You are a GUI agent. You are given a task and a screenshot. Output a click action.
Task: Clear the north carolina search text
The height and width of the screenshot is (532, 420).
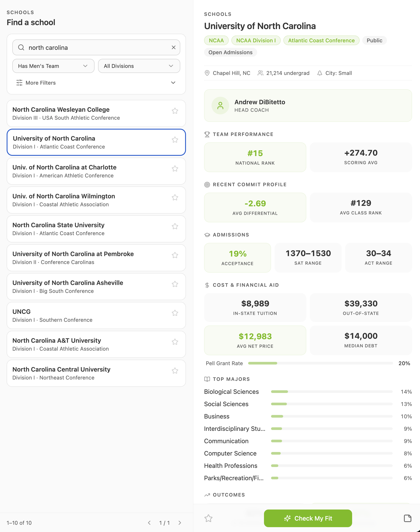174,47
